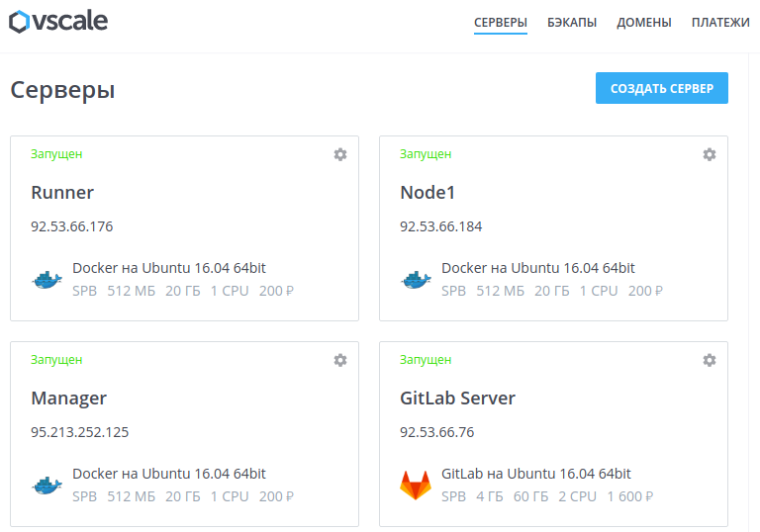Click Docker whale icon on Node1 card
Image resolution: width=760 pixels, height=532 pixels.
(x=416, y=280)
